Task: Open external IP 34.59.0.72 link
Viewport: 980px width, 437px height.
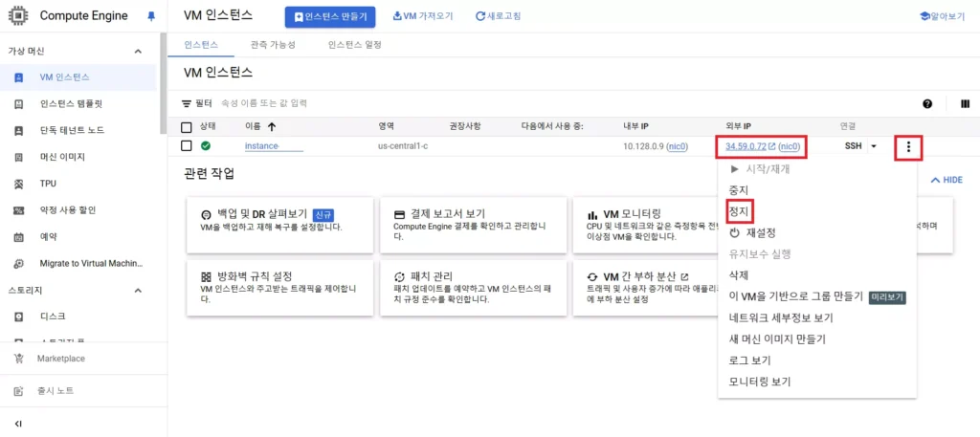Action: coord(746,146)
